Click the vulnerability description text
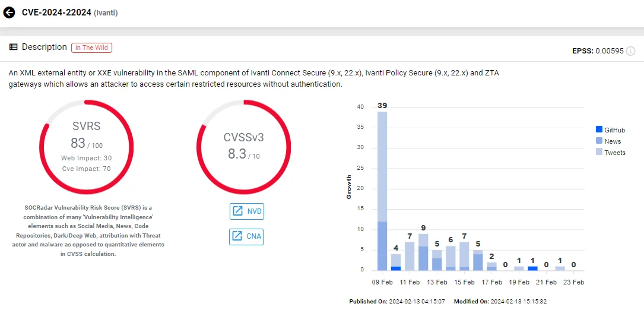The height and width of the screenshot is (310, 644). tap(255, 78)
